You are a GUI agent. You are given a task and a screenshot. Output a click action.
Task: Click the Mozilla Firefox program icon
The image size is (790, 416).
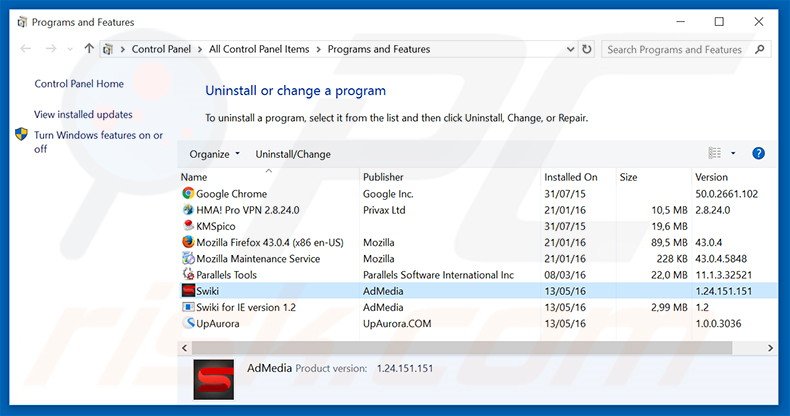point(188,242)
